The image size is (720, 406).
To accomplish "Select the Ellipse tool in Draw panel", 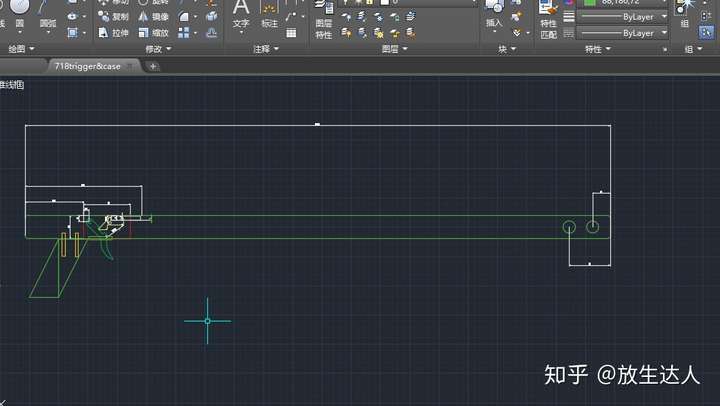I will point(72,16).
